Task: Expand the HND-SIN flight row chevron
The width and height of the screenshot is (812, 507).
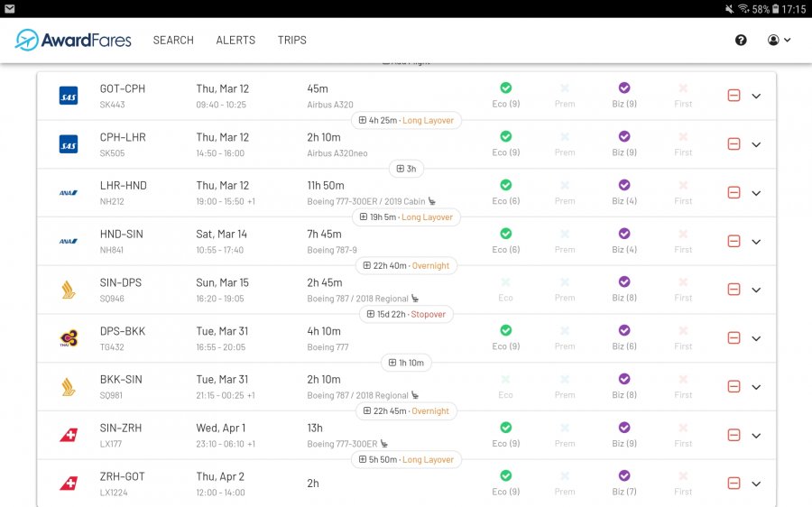Action: tap(756, 241)
